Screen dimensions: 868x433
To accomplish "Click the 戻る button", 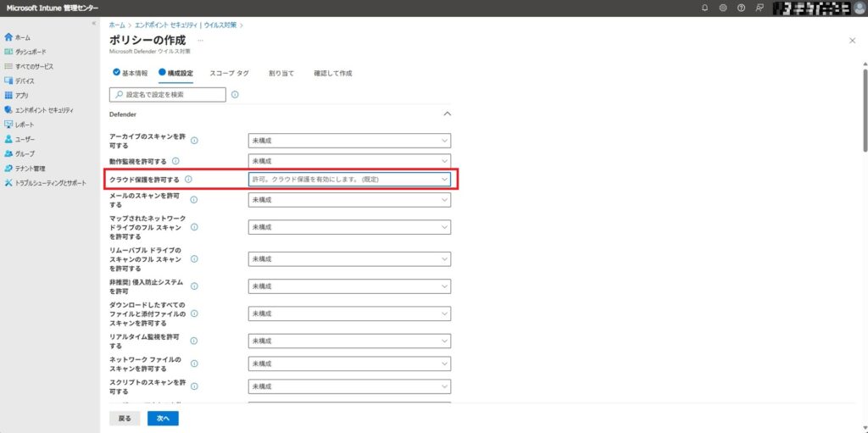I will coord(125,419).
